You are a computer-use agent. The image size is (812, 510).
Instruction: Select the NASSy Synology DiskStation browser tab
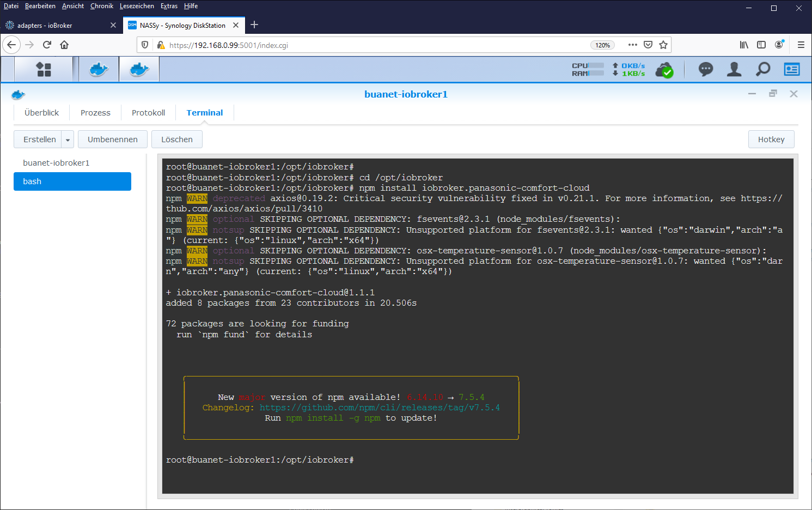point(184,25)
